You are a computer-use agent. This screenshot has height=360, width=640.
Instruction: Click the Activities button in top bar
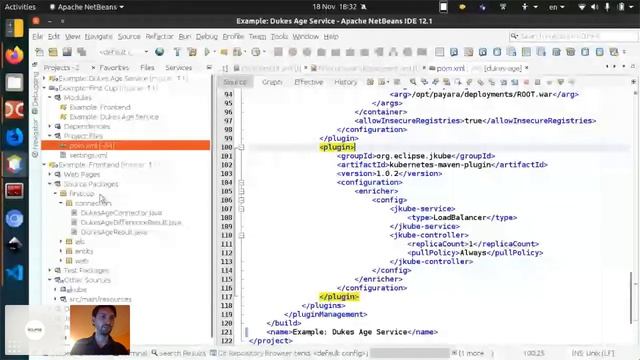[20, 7]
